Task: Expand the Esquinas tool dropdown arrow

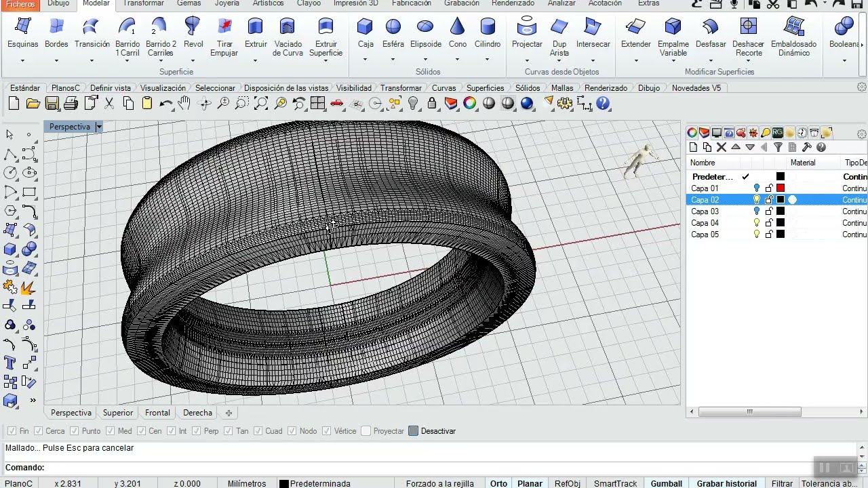Action: point(22,60)
